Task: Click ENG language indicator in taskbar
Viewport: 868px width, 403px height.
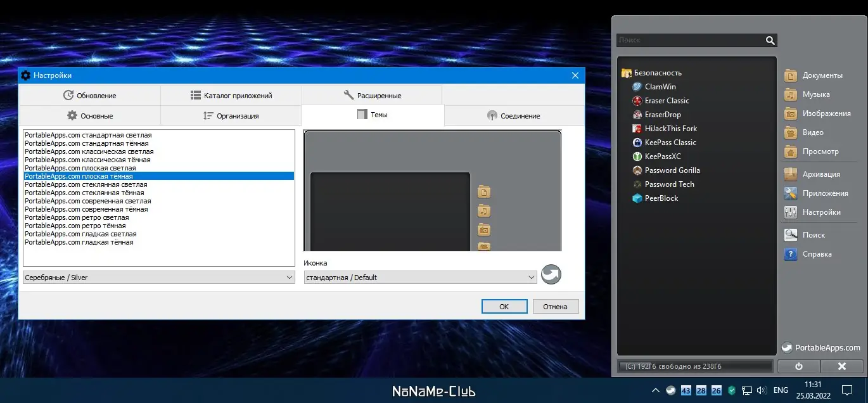Action: [x=781, y=390]
